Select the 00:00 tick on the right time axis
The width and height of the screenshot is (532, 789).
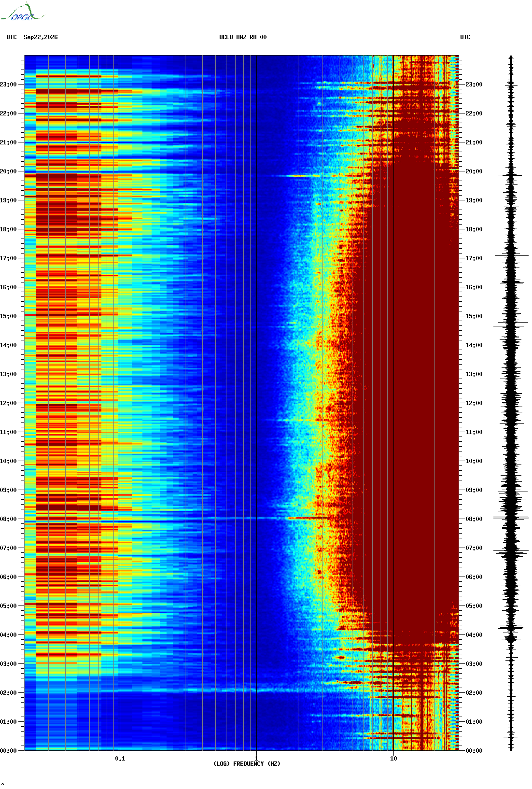pyautogui.click(x=474, y=751)
